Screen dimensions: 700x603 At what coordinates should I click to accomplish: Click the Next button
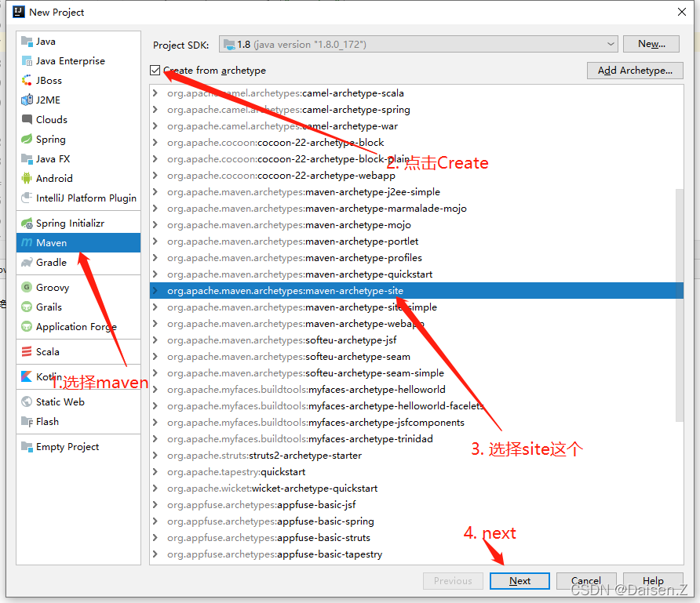tap(520, 581)
